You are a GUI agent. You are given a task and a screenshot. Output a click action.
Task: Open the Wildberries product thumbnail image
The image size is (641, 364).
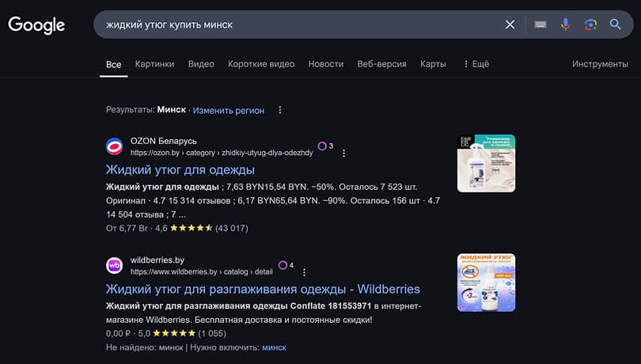click(486, 282)
